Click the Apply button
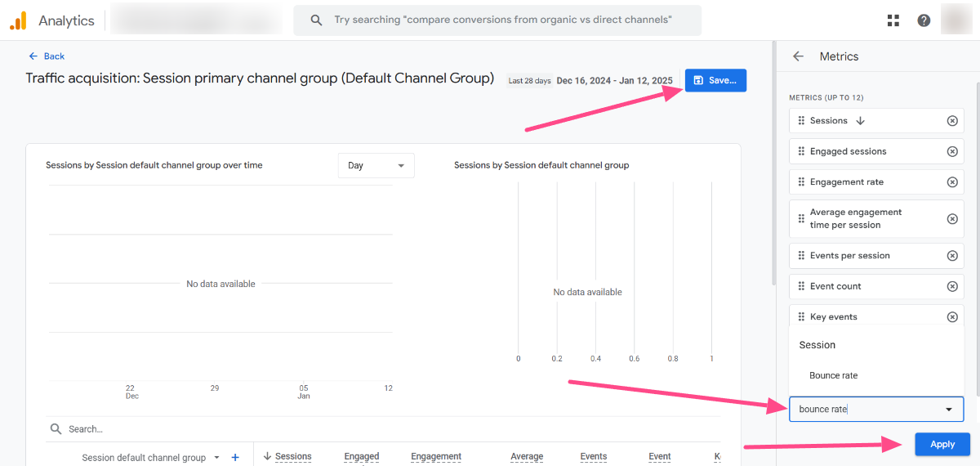The width and height of the screenshot is (980, 466). 942,444
